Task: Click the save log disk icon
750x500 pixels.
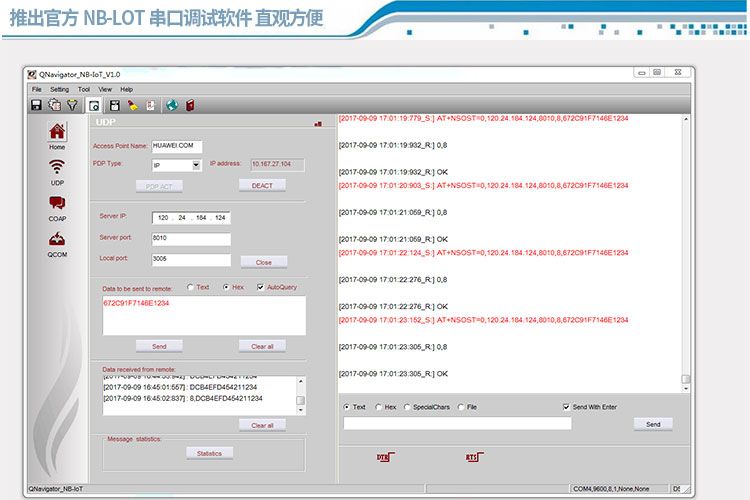Action: (x=114, y=105)
